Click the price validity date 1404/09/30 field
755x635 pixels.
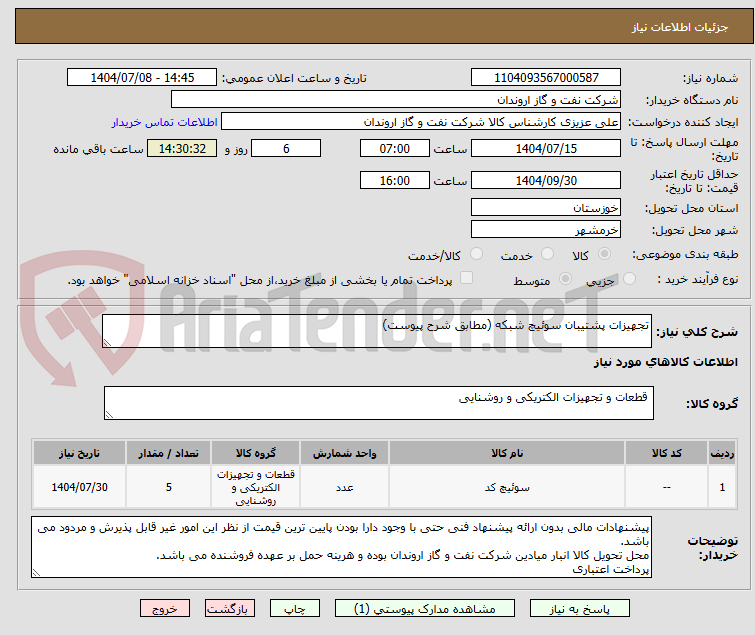pos(546,181)
